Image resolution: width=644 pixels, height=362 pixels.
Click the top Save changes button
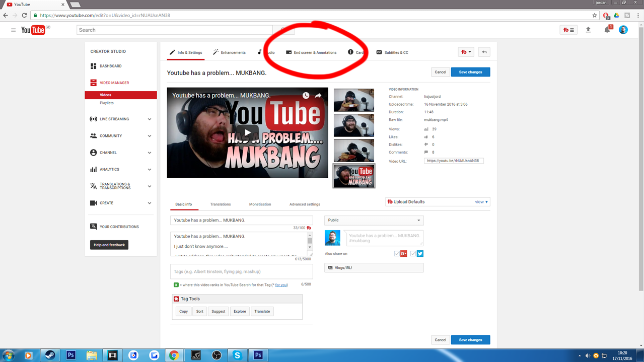pyautogui.click(x=470, y=72)
